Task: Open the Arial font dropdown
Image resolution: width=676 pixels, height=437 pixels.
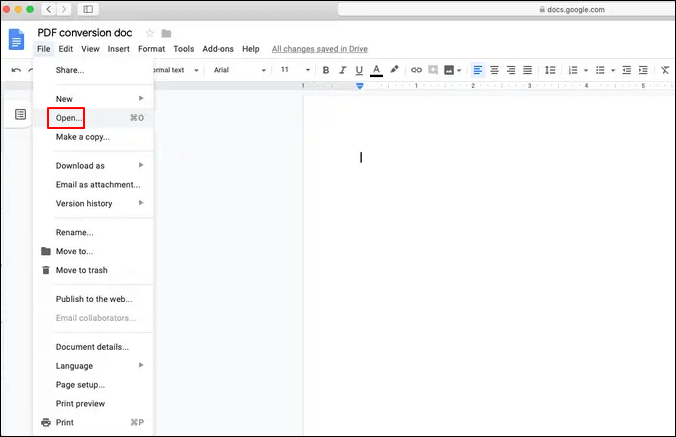Action: tap(240, 70)
